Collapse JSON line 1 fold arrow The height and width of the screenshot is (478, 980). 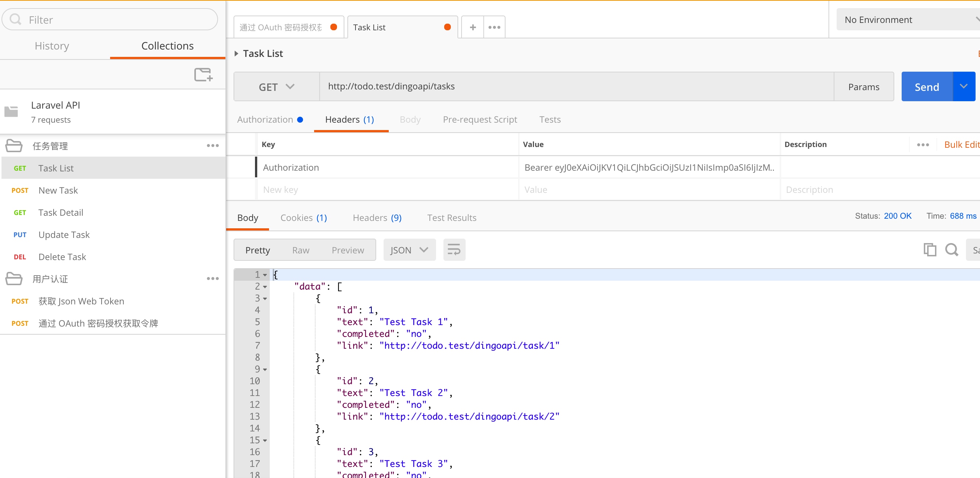click(265, 275)
